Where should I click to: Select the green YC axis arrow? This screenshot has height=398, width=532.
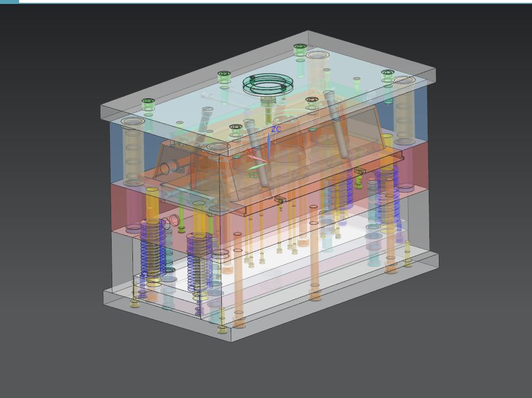tap(257, 166)
